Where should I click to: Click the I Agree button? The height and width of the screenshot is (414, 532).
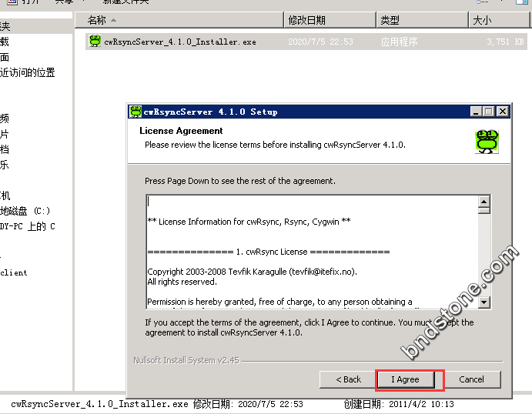click(406, 379)
